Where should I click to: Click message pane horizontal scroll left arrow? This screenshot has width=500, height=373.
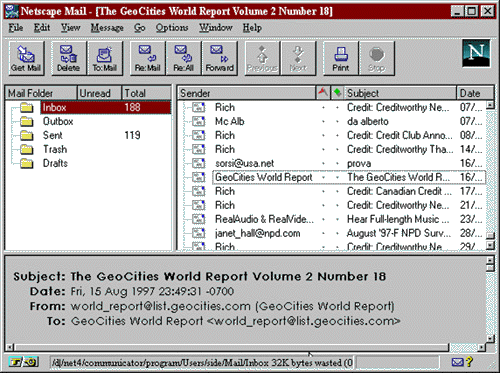(x=9, y=347)
